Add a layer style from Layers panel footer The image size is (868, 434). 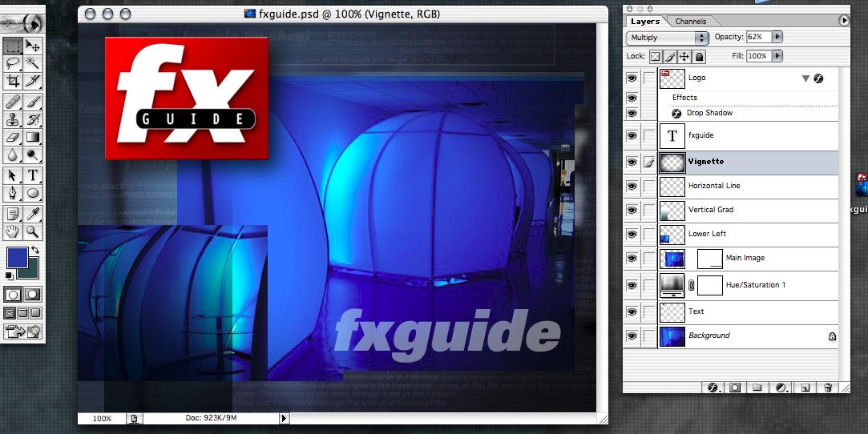point(713,388)
